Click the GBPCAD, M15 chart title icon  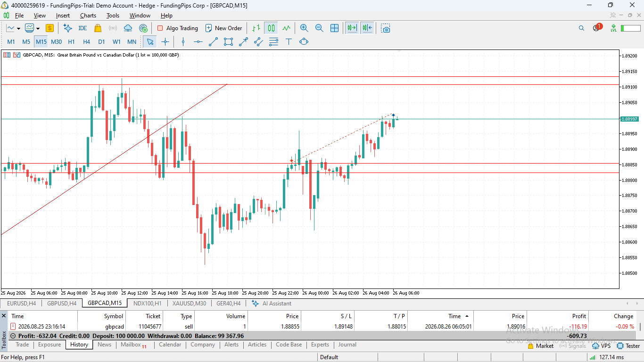tap(7, 55)
